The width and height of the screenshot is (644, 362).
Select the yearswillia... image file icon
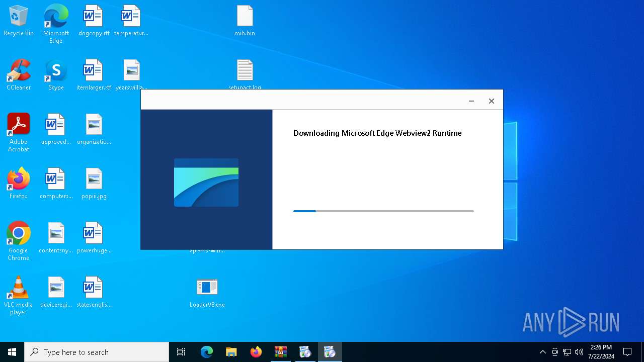point(131,75)
